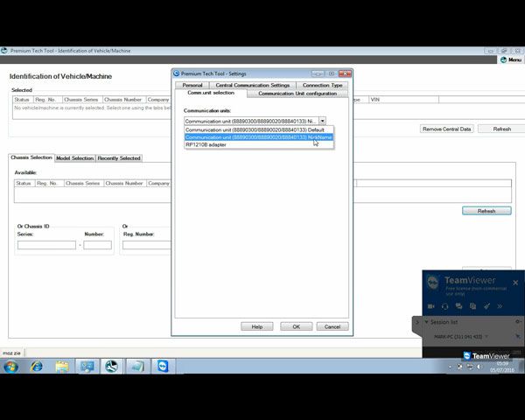Image resolution: width=525 pixels, height=420 pixels.
Task: Switch to Central Communication Settings tab
Action: click(252, 85)
